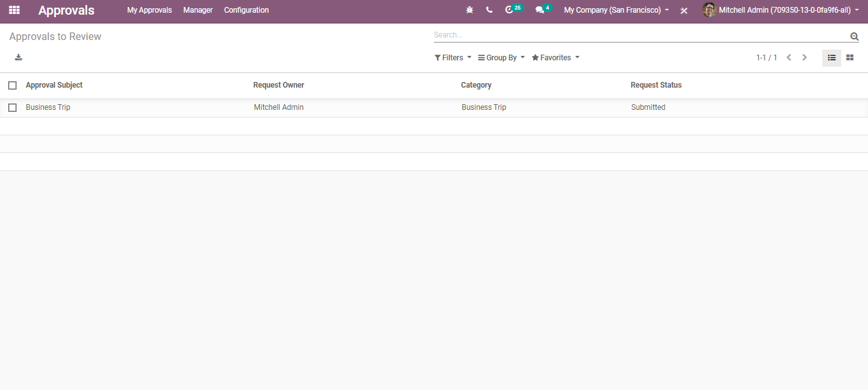Go to previous page arrow

click(x=789, y=58)
